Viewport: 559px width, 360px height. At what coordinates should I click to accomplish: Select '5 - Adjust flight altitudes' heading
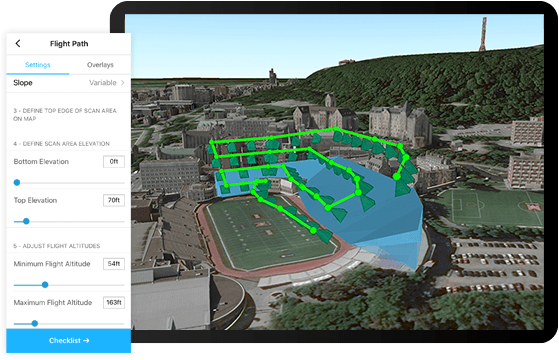coord(57,246)
